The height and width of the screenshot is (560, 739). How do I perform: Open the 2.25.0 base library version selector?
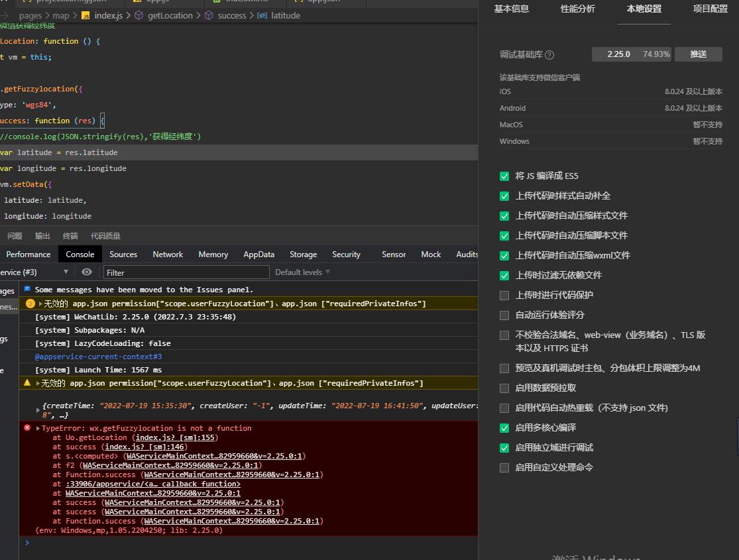point(632,54)
